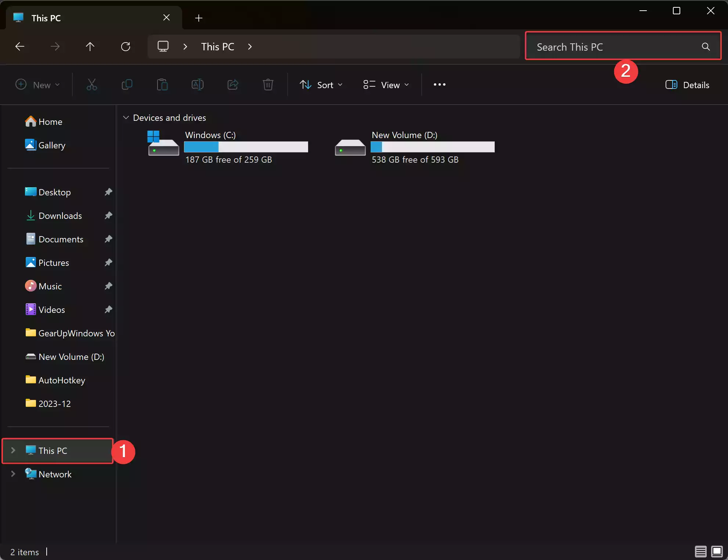
Task: Open the See more ellipsis menu
Action: [x=439, y=85]
